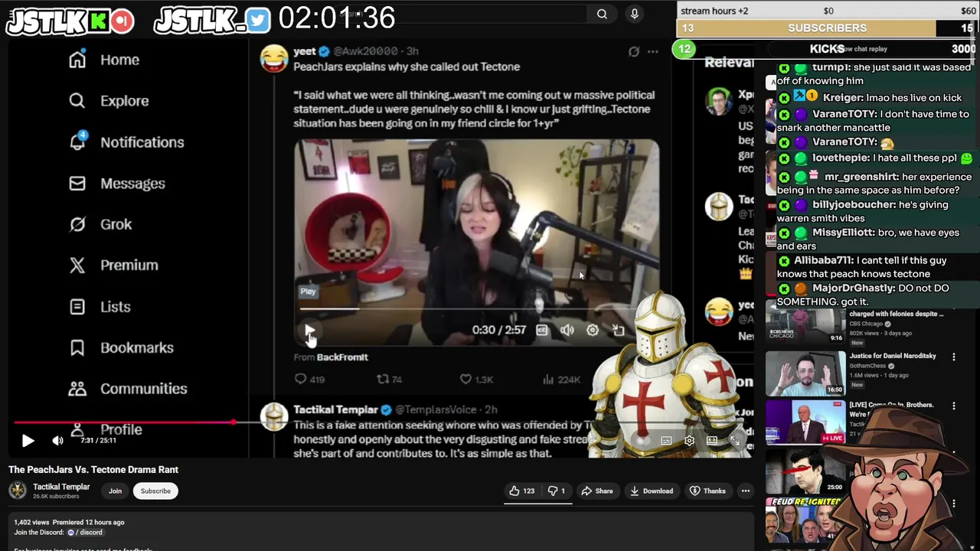Click the red YouTube progress bar

(123, 422)
